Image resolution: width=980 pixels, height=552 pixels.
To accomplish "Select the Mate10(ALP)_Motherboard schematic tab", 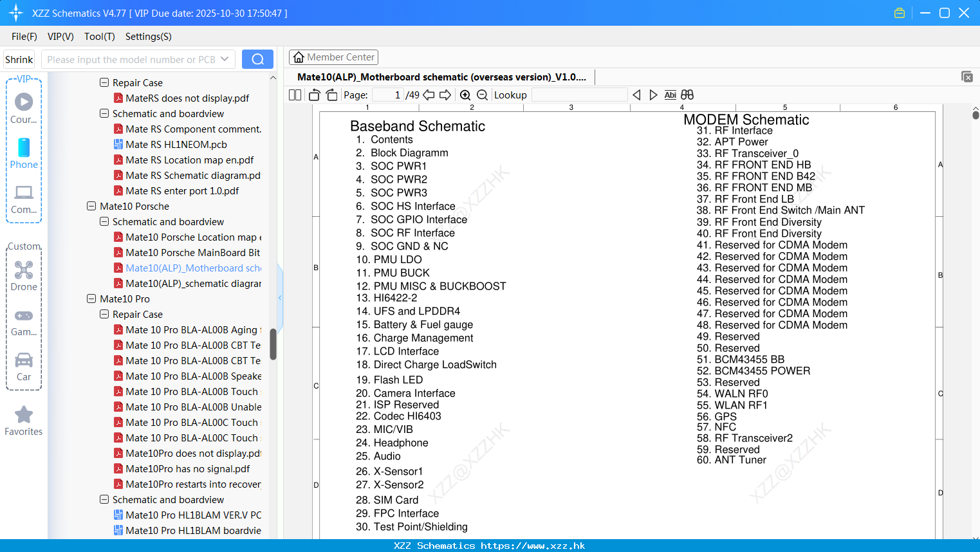I will pyautogui.click(x=441, y=77).
